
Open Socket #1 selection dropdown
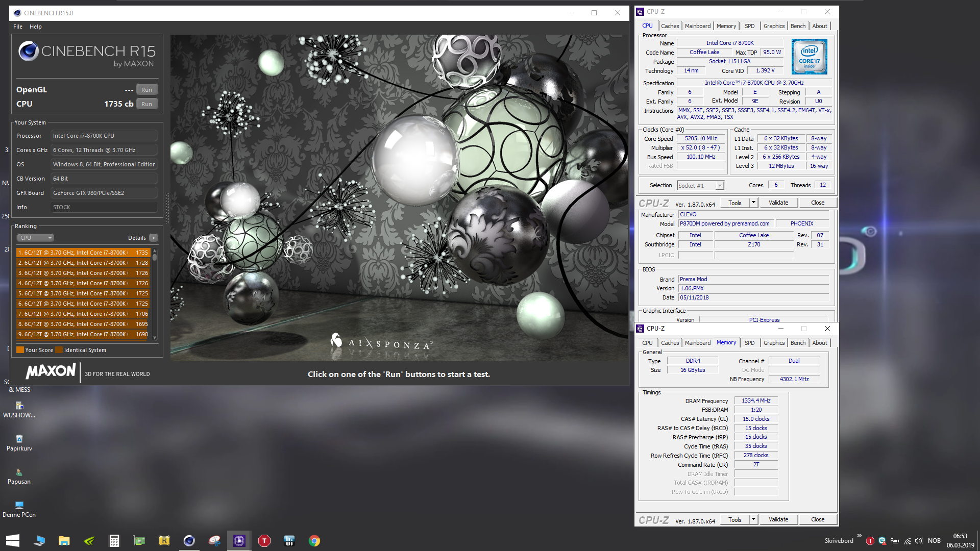[x=700, y=186]
